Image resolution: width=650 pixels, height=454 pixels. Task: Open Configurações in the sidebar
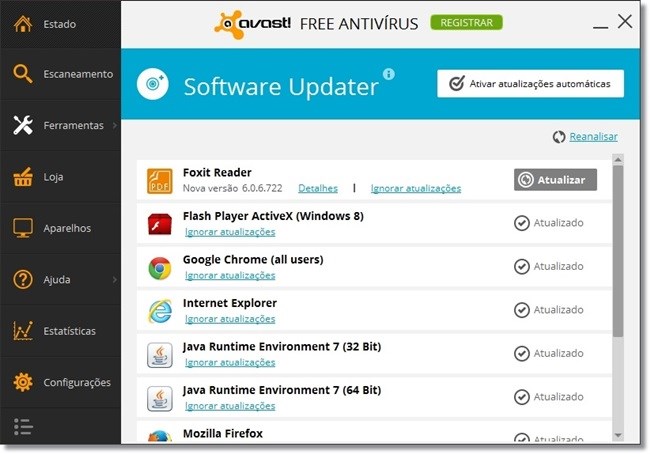[59, 382]
